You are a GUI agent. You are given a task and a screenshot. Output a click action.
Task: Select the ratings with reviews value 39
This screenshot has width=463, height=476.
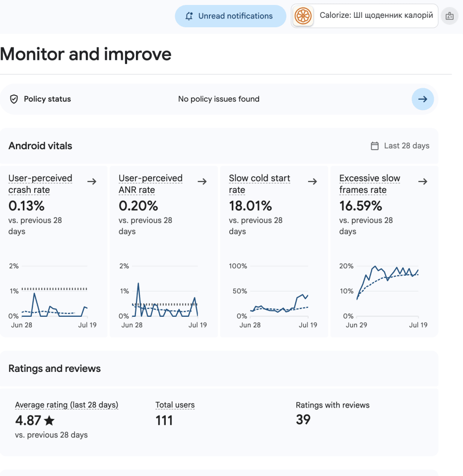pos(303,420)
